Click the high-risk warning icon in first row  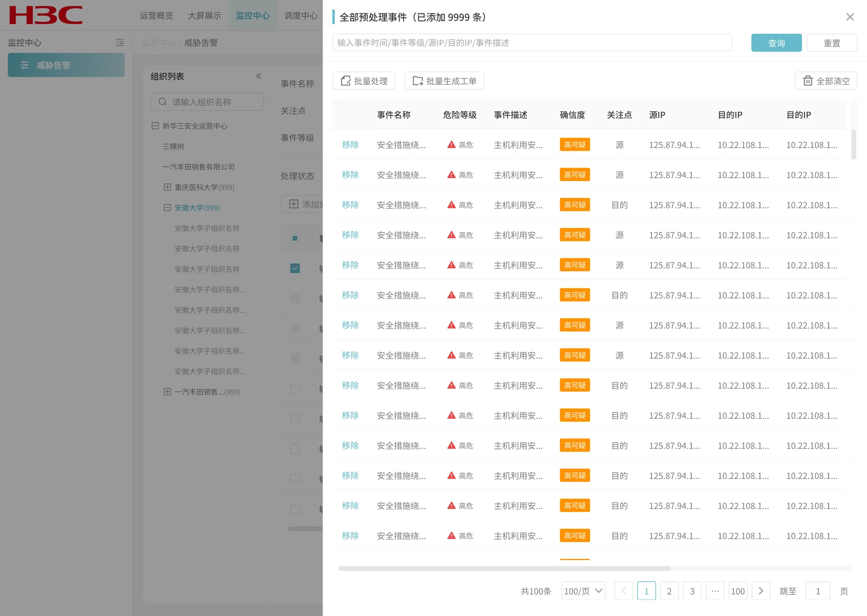click(451, 145)
